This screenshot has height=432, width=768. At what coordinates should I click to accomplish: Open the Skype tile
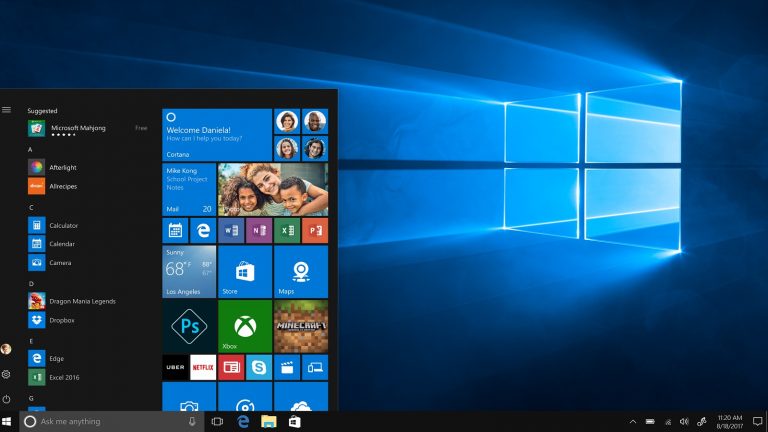259,368
